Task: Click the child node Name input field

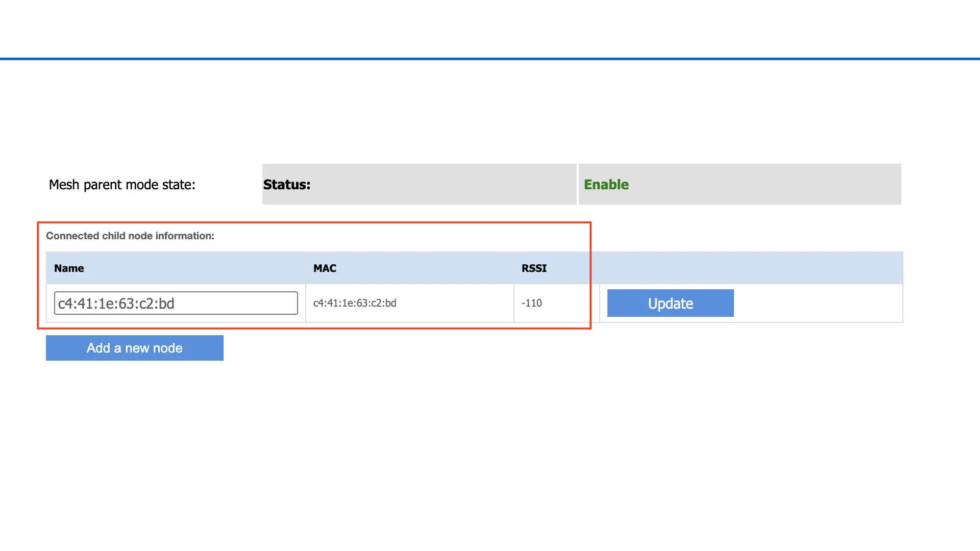Action: pos(176,303)
